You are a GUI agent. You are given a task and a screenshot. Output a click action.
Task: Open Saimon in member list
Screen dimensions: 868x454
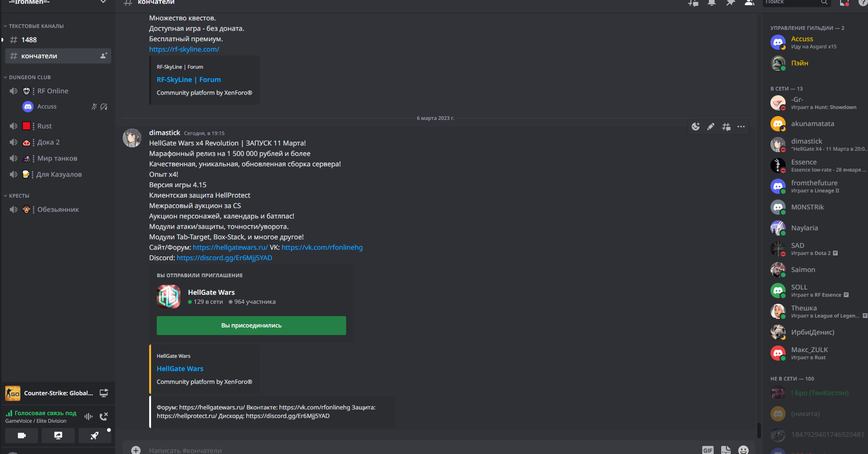tap(817, 270)
